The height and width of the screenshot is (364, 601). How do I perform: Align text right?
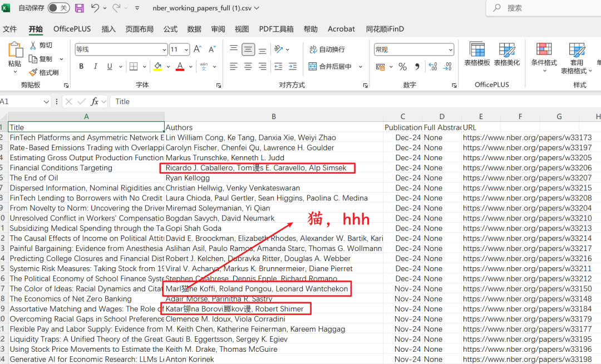click(263, 66)
